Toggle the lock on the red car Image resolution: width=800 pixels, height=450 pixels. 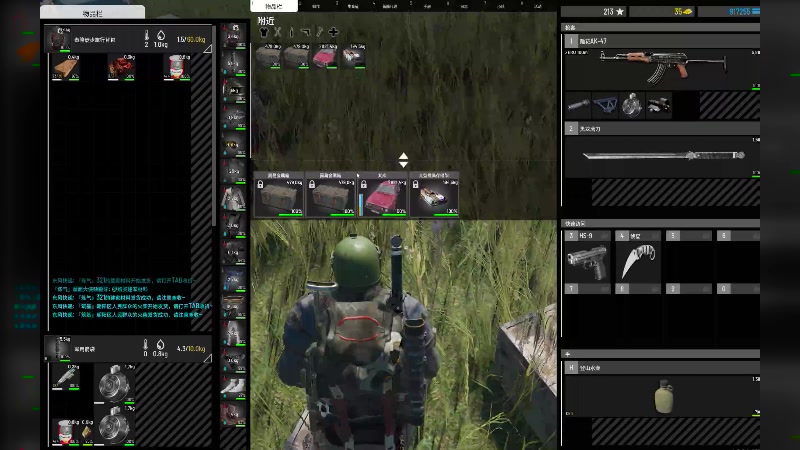point(363,184)
